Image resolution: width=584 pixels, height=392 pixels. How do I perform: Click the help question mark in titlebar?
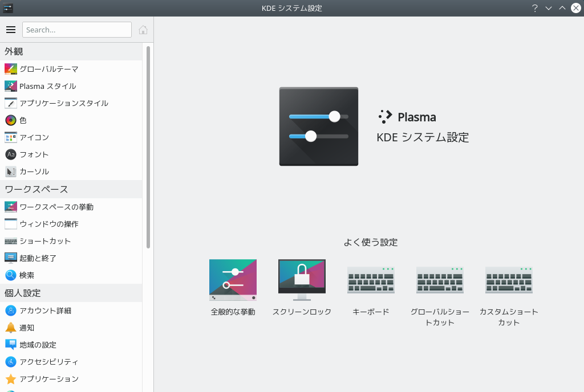point(535,8)
